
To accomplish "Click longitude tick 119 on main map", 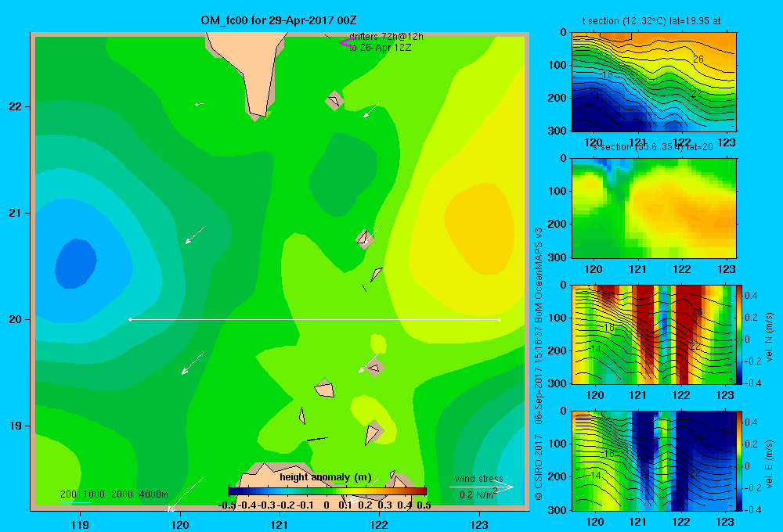I will coord(80,524).
